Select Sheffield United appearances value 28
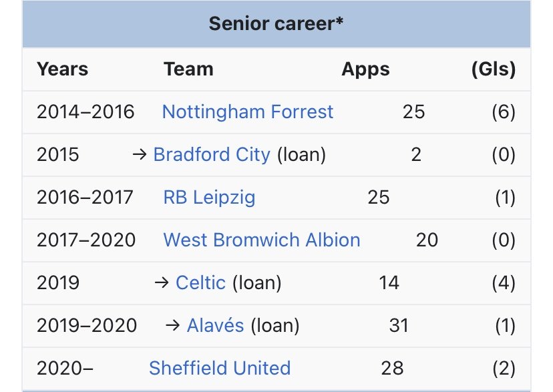Image resolution: width=553 pixels, height=392 pixels. pos(393,368)
